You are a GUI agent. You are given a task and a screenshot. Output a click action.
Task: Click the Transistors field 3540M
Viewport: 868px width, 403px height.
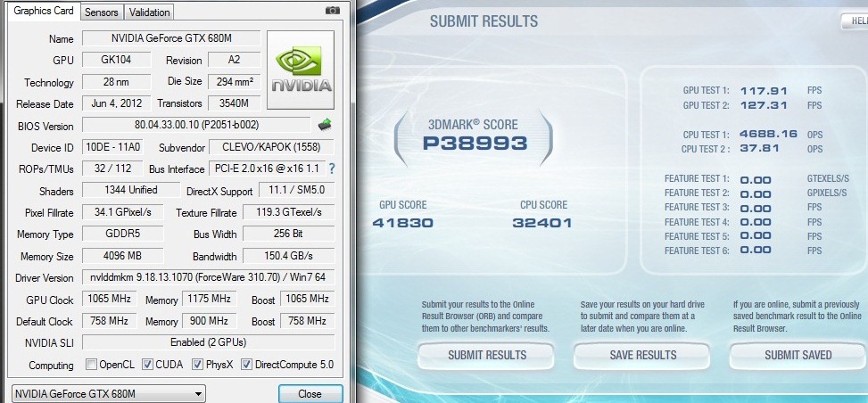point(234,103)
